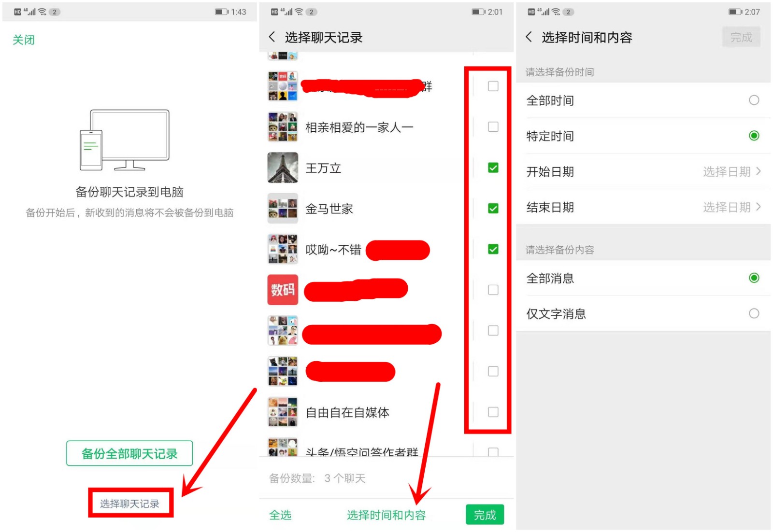Tap 全选 to select all chats
The image size is (773, 532).
coord(280,515)
